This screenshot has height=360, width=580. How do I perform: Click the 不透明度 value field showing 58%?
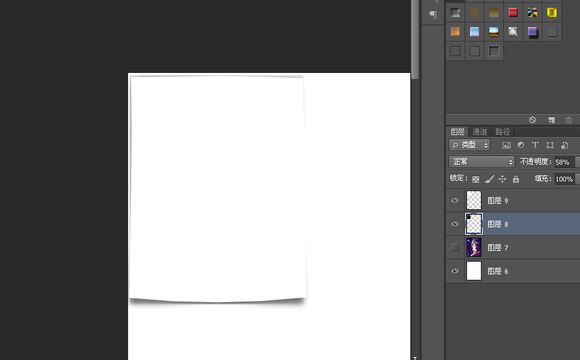(564, 162)
